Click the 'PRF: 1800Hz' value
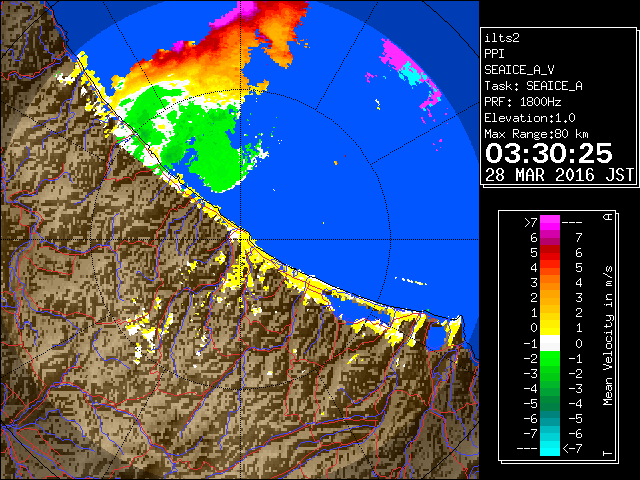 click(523, 102)
